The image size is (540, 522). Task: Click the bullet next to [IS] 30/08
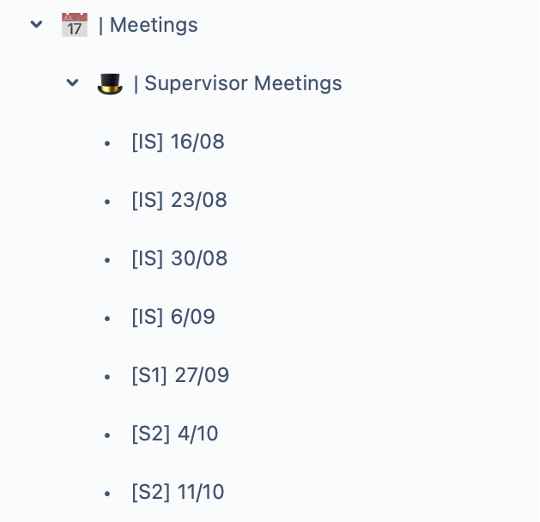[107, 260]
